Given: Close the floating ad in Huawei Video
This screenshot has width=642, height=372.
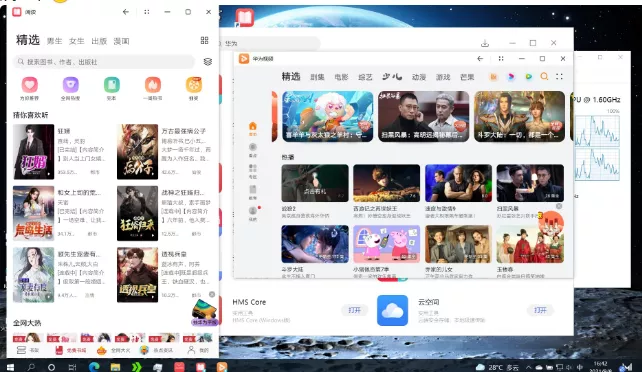Looking at the screenshot, I should tap(559, 206).
